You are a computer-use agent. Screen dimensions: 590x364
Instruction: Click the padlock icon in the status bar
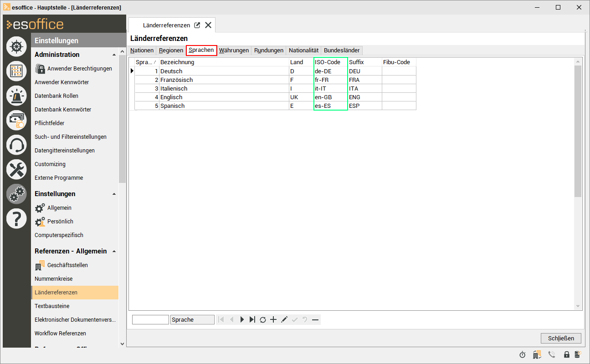(567, 354)
